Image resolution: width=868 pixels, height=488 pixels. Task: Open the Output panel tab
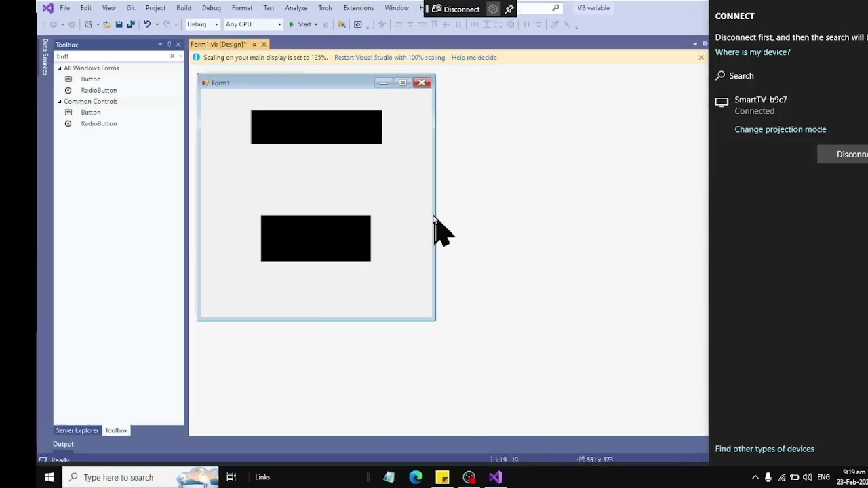63,445
